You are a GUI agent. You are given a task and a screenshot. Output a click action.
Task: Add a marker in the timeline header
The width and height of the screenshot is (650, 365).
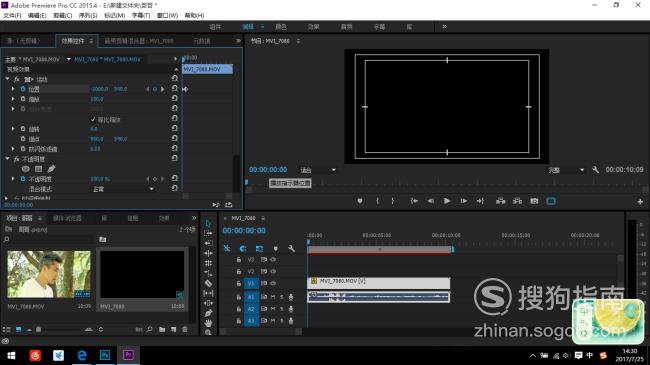point(276,248)
